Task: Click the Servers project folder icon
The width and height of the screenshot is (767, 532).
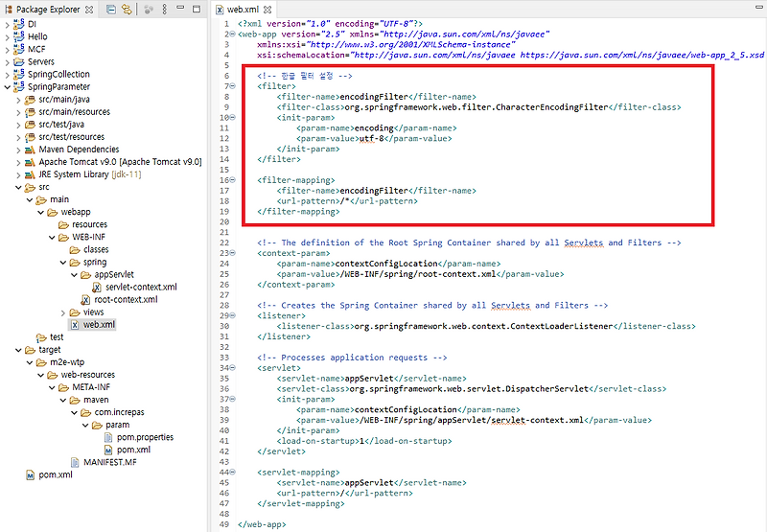Action: (x=19, y=61)
